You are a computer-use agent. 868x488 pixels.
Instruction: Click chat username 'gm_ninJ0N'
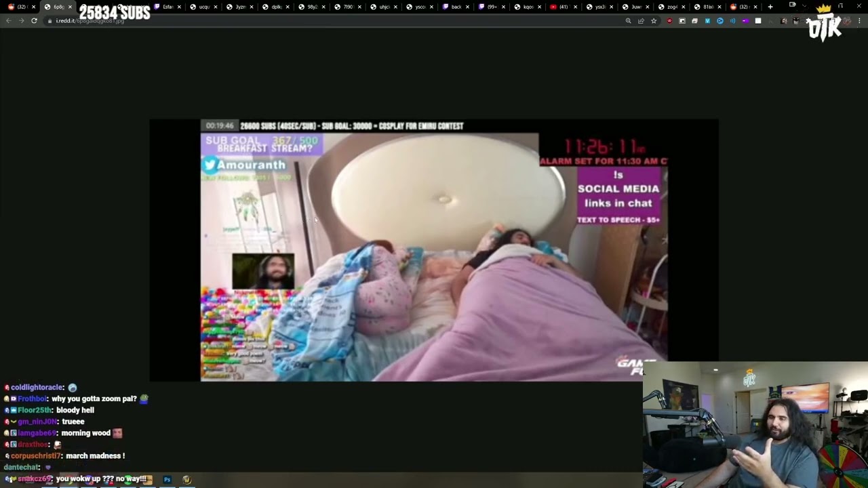click(x=37, y=422)
